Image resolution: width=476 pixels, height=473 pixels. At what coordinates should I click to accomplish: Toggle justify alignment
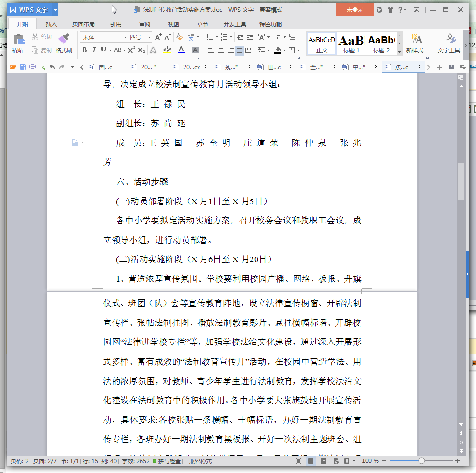click(240, 50)
